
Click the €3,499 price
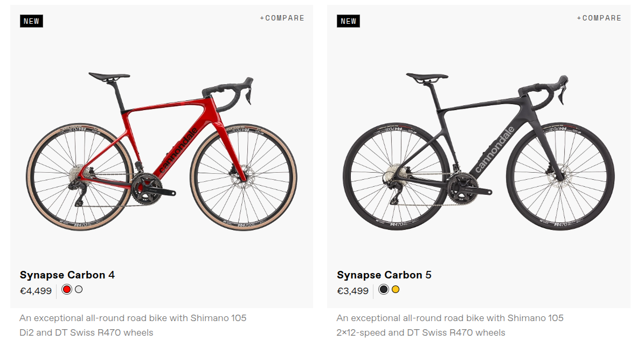coord(353,291)
